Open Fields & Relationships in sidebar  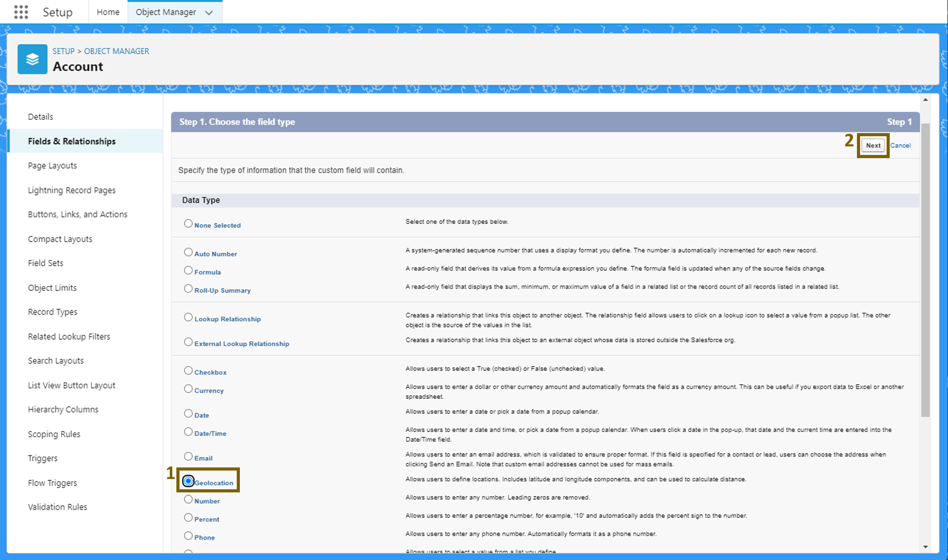pyautogui.click(x=72, y=141)
